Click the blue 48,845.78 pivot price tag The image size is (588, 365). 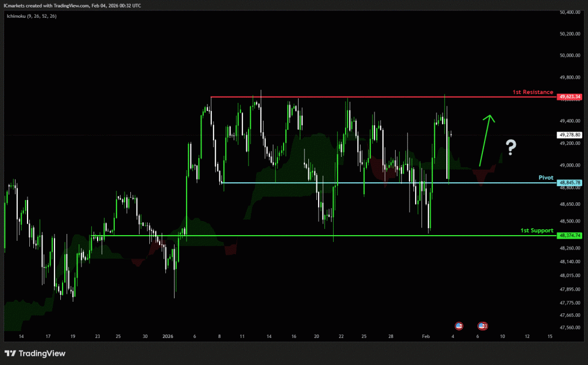tap(570, 183)
